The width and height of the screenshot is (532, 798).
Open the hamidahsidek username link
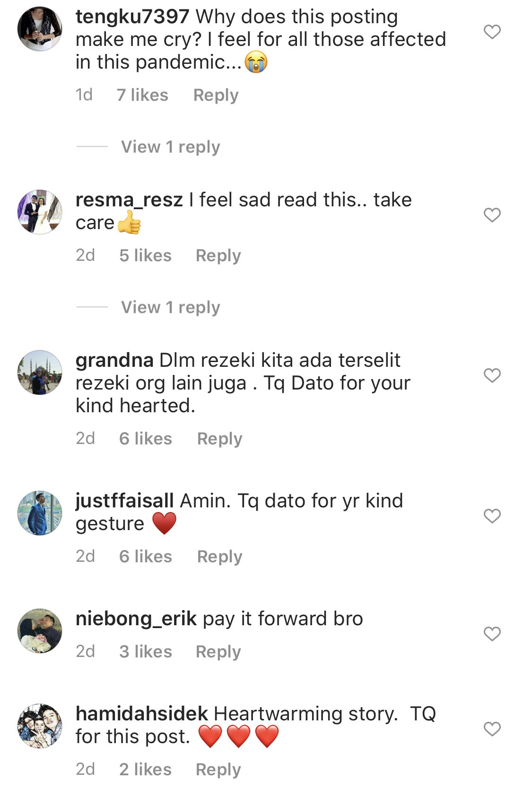(x=142, y=714)
